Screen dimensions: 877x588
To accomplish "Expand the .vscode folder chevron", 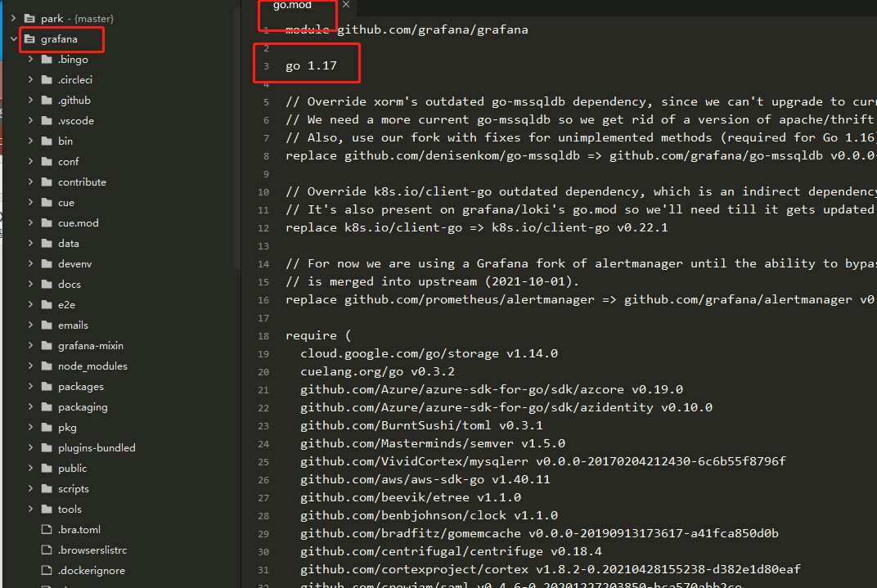I will pos(31,121).
